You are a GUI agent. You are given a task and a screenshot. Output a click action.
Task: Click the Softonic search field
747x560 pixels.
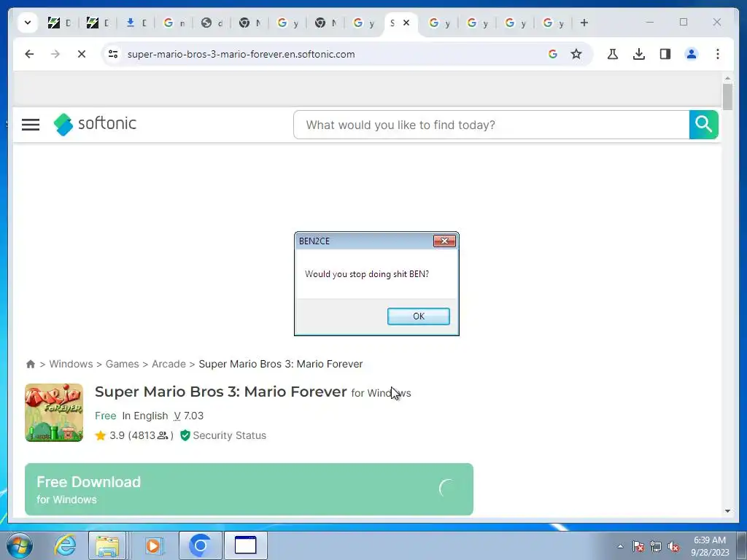point(491,125)
